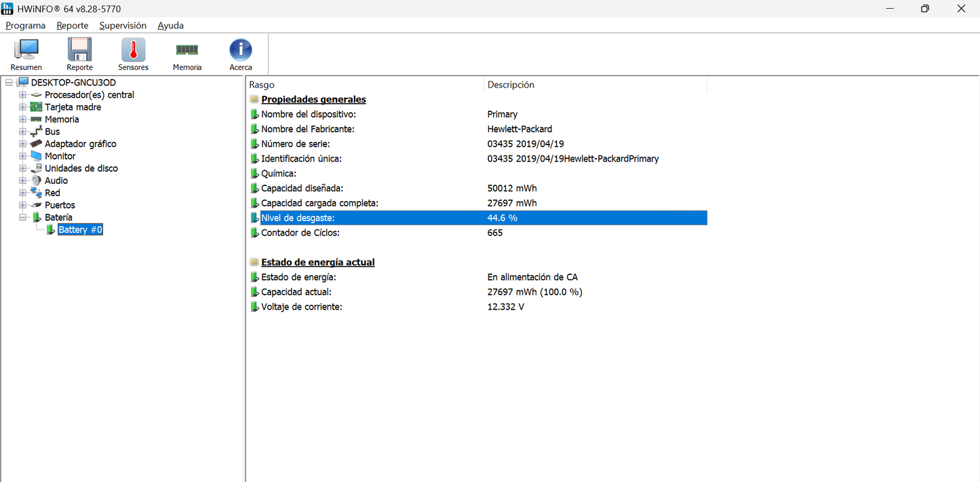Click the Red network tree icon
Image resolution: width=980 pixels, height=482 pixels.
[36, 193]
